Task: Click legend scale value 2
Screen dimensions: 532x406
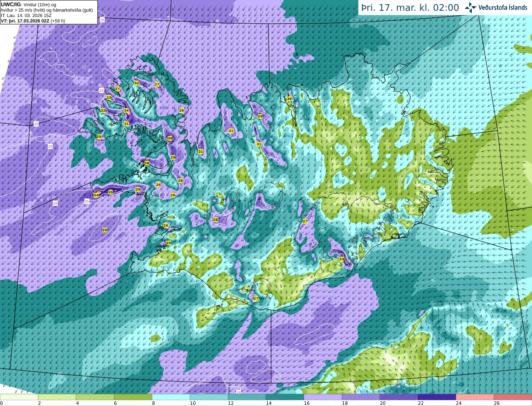Action: pos(39,403)
